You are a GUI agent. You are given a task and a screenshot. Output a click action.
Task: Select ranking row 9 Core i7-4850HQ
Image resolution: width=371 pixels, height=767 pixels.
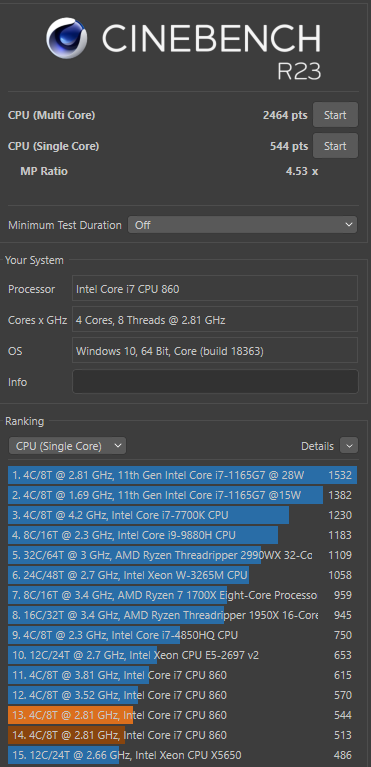pyautogui.click(x=183, y=635)
